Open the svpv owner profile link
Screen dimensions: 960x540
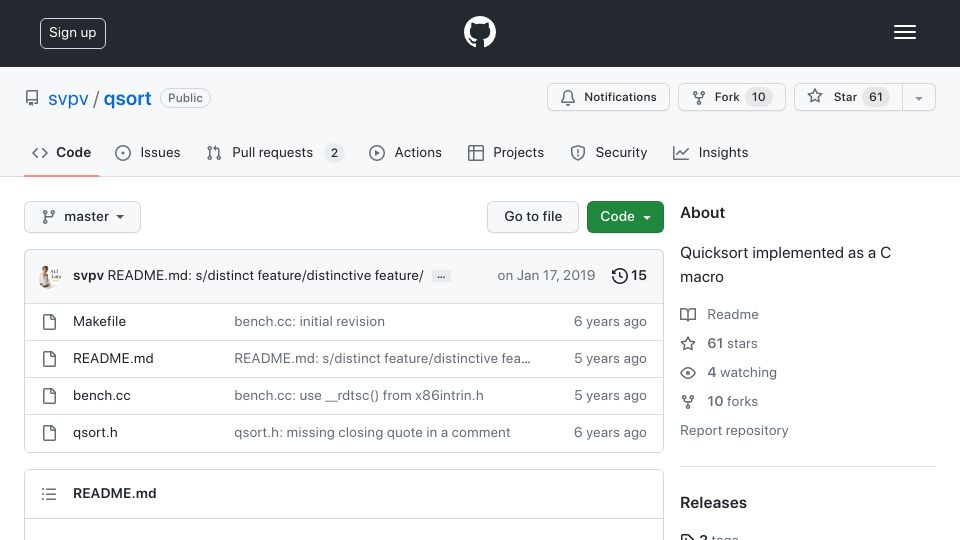[68, 99]
